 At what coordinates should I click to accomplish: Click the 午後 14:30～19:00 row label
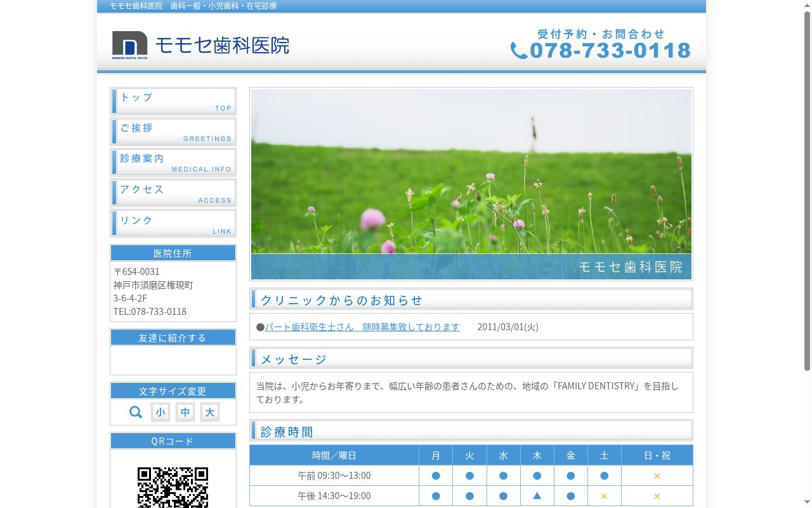(334, 496)
